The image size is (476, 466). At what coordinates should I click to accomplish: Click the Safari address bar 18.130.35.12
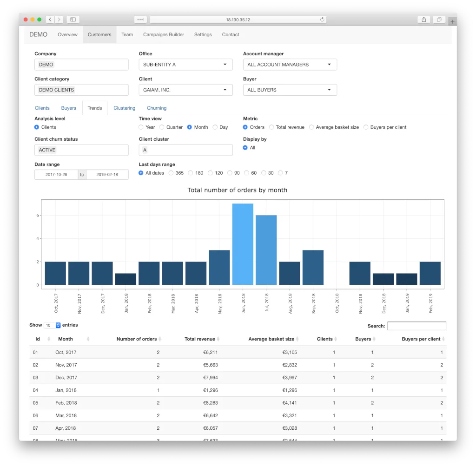pyautogui.click(x=238, y=20)
